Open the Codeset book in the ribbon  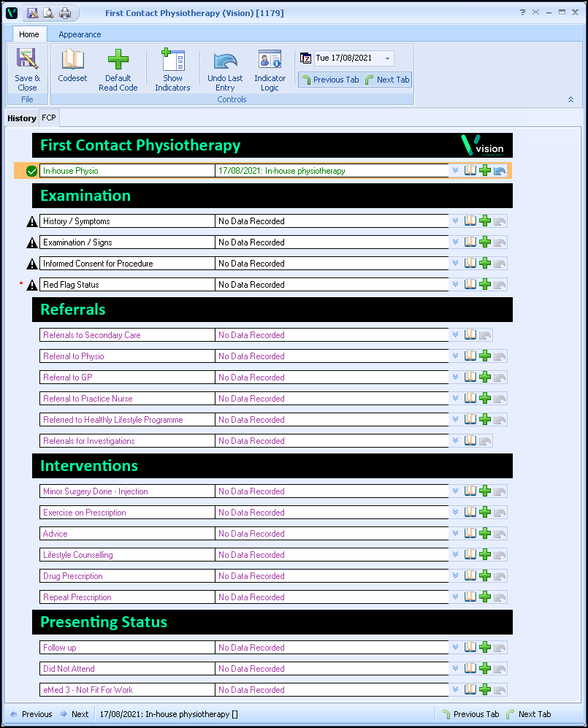pyautogui.click(x=72, y=70)
